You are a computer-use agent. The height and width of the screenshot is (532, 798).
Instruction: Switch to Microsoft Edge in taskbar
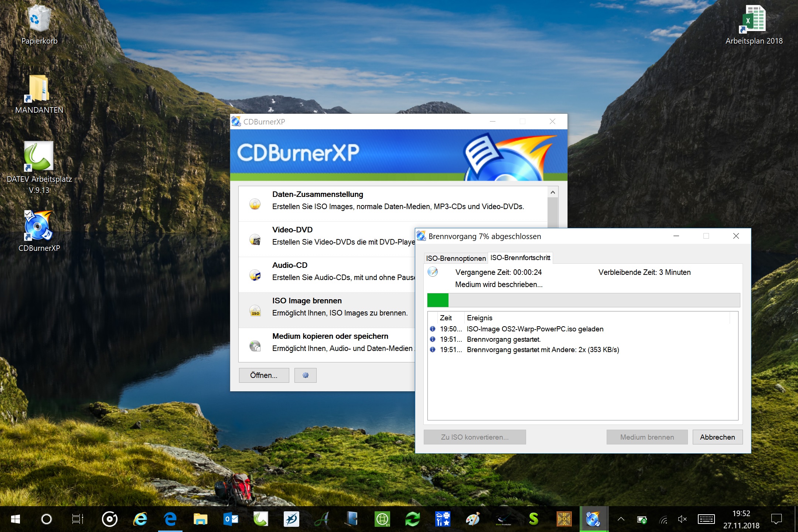point(170,519)
